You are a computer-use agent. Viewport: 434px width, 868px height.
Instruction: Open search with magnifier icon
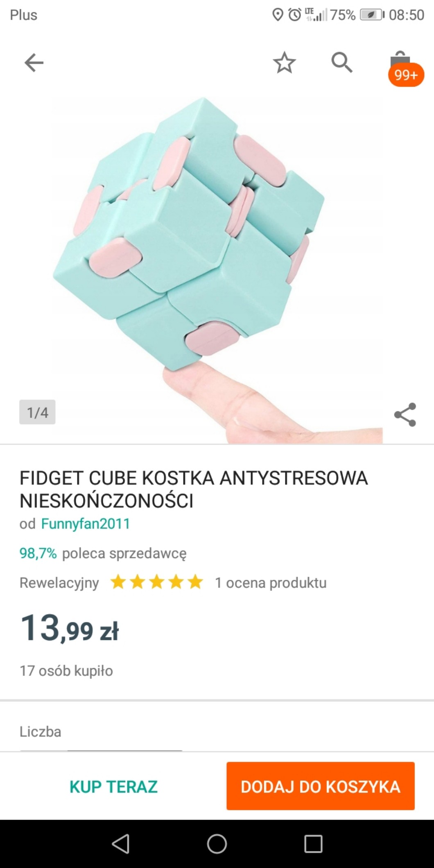[342, 63]
